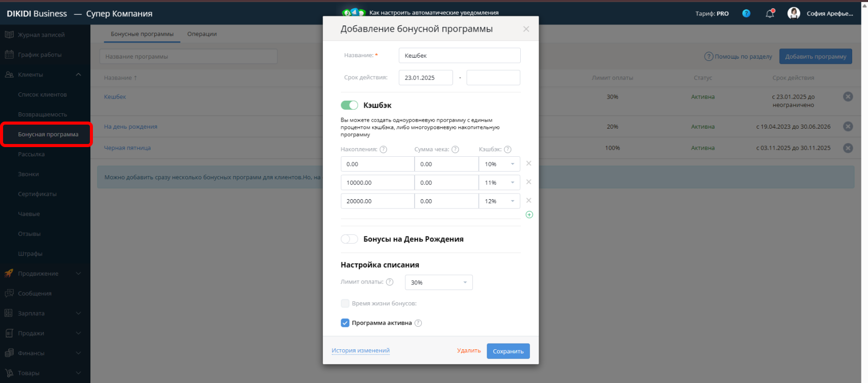Click help icon next to Накопления label

coord(383,150)
